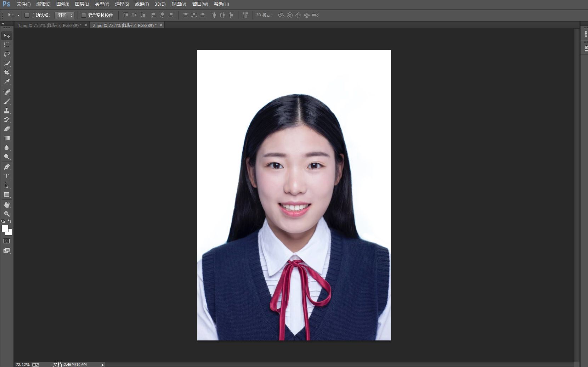Click the background color swatch

click(10, 233)
